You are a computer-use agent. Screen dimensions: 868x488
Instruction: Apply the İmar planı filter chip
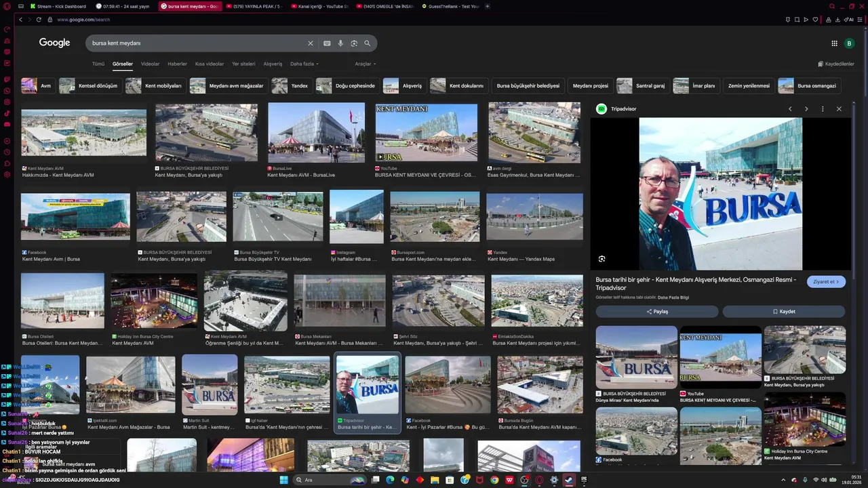[x=696, y=86]
